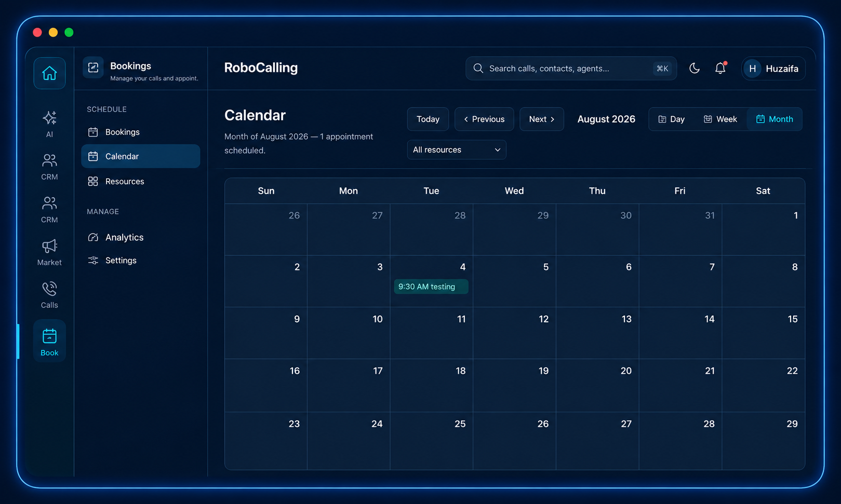Image resolution: width=841 pixels, height=504 pixels.
Task: Switch to Day view
Action: tap(672, 119)
